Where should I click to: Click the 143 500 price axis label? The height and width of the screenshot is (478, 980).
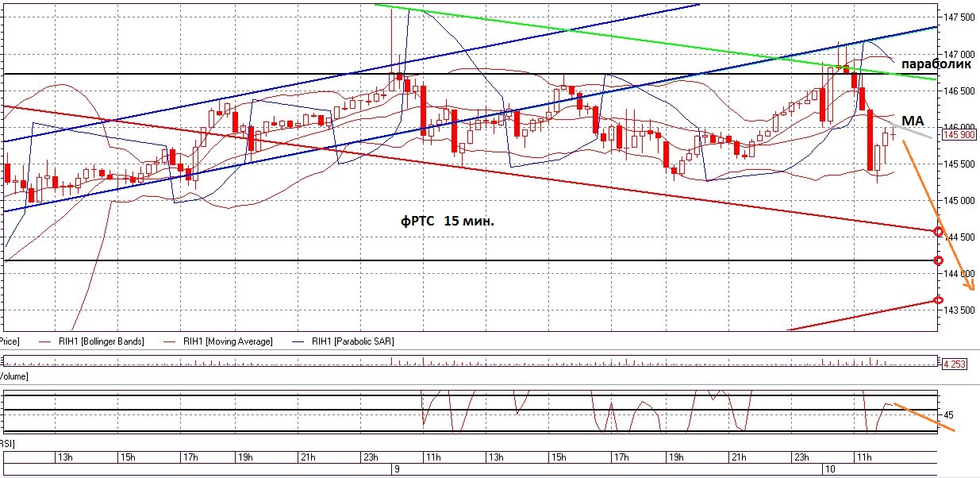coord(958,310)
